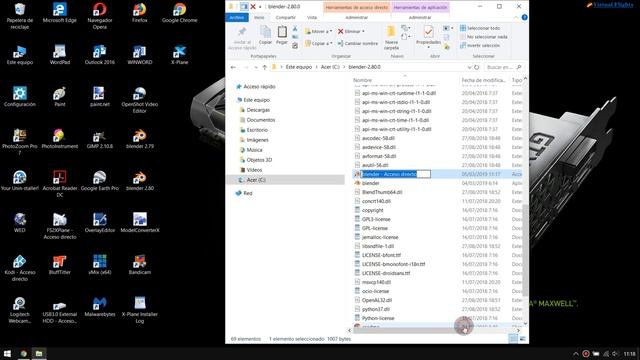
Task: Click Cambiar nombre button
Action: coord(358,43)
